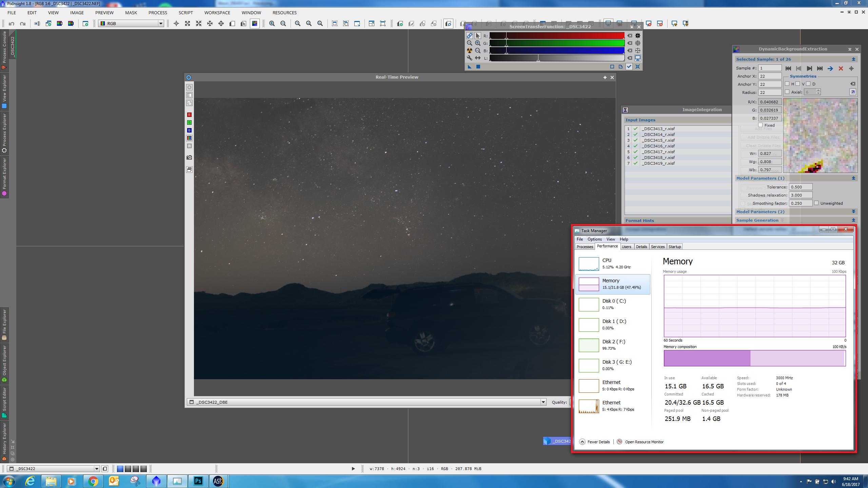The height and width of the screenshot is (488, 868).
Task: Enable the Fixed checkbox in DBE
Action: click(x=761, y=125)
